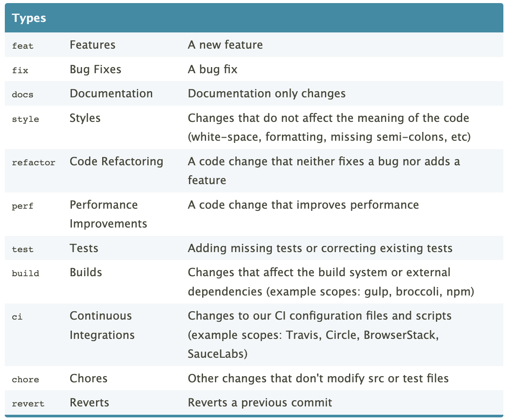
Task: Click Performance Improvements title text
Action: tap(108, 214)
